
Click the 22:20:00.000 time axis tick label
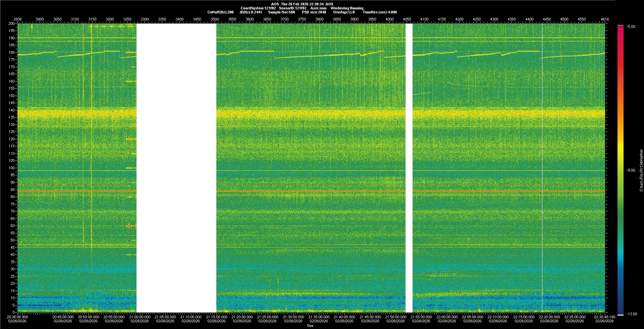[549, 317]
